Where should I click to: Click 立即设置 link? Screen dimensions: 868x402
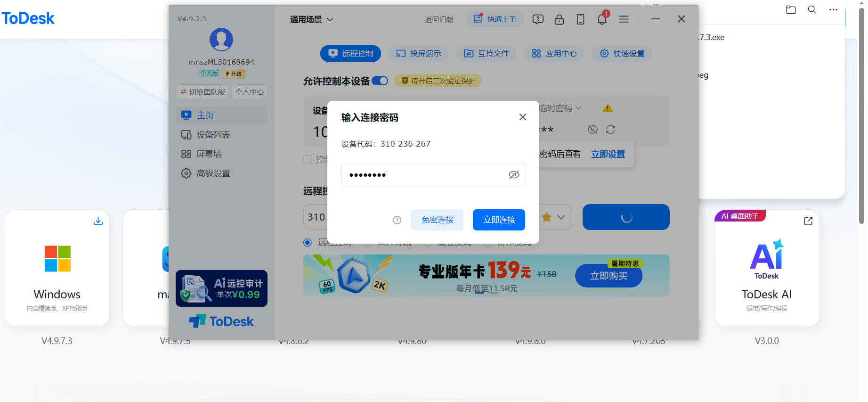(x=608, y=154)
